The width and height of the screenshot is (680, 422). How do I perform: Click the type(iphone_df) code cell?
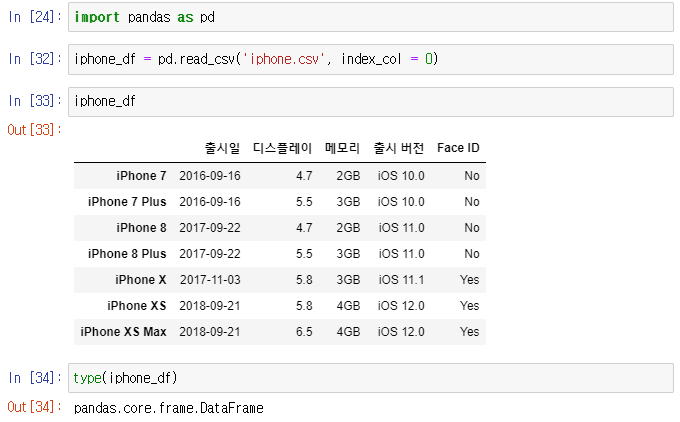(x=371, y=378)
